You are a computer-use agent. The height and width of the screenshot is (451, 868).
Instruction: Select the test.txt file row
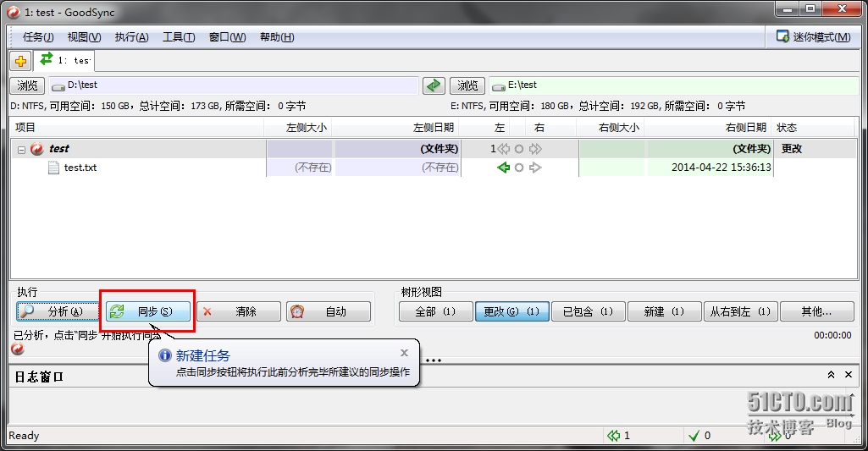point(434,168)
